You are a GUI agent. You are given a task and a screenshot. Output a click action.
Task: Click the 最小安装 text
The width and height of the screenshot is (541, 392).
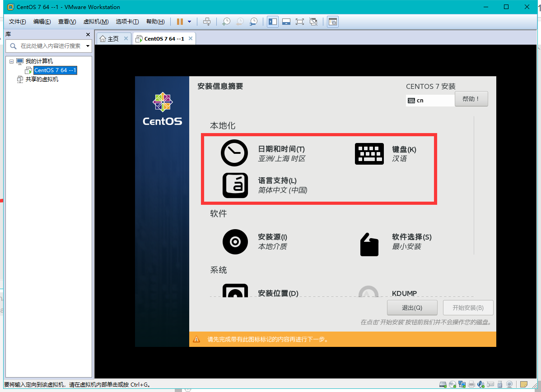tap(406, 246)
